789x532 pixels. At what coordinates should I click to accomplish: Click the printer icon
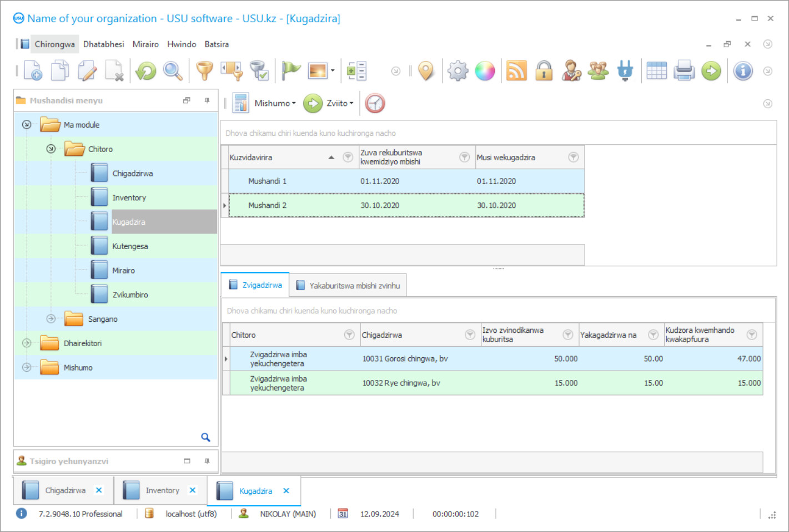[684, 71]
